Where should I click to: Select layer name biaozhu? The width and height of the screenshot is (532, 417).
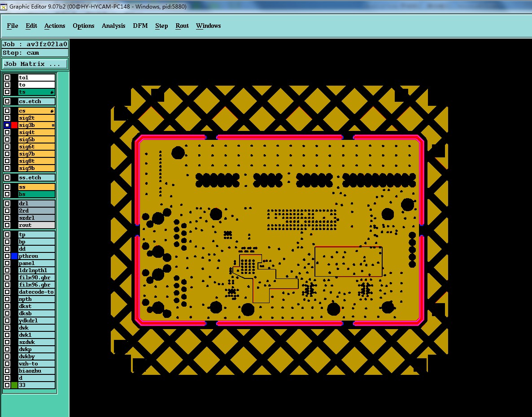37,371
